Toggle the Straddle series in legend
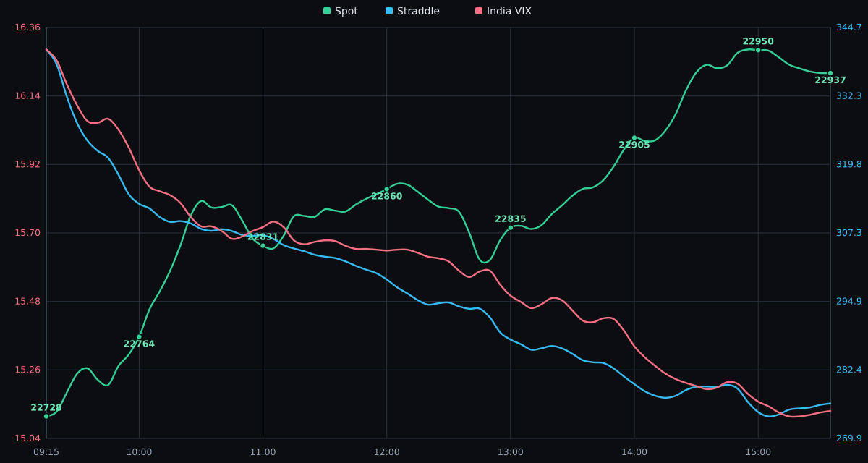The height and width of the screenshot is (463, 868). (x=412, y=11)
